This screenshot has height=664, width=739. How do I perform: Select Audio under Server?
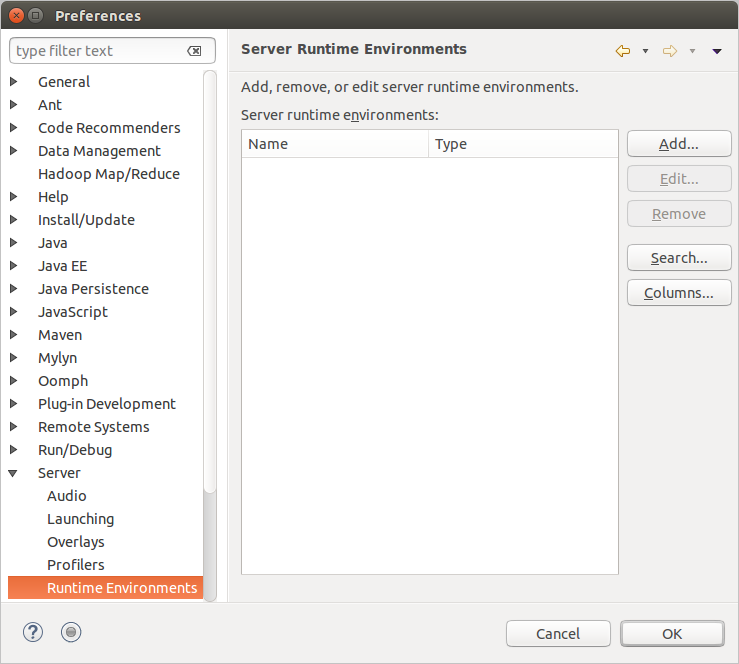pos(66,496)
